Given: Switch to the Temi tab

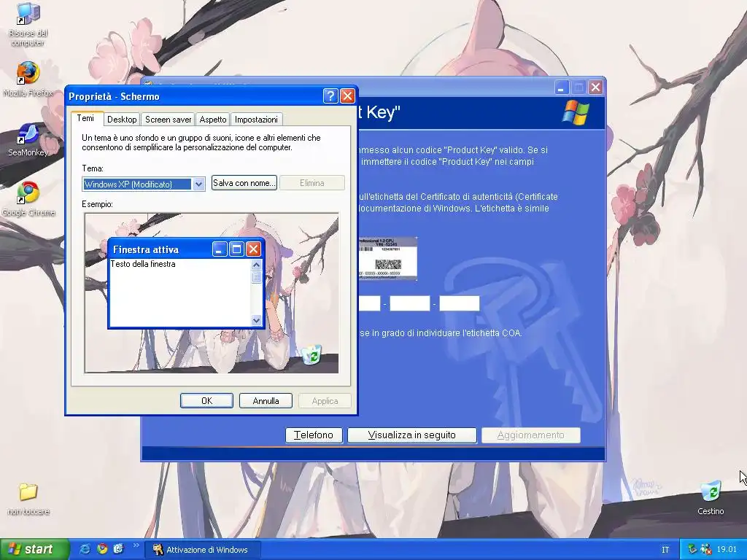Looking at the screenshot, I should tap(86, 118).
